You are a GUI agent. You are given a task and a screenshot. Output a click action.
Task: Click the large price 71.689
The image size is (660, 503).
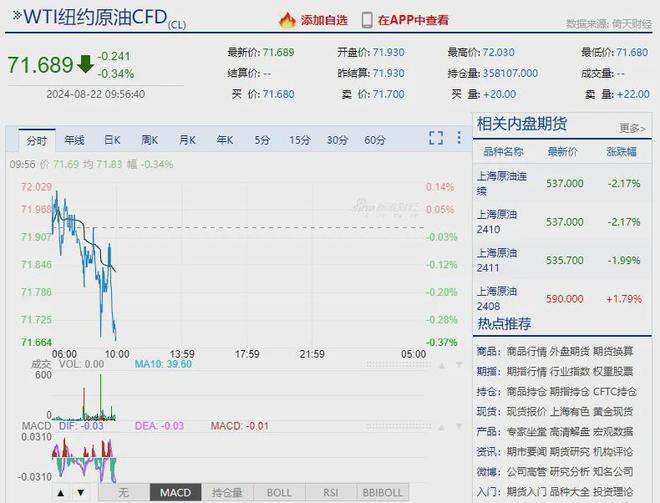(40, 65)
